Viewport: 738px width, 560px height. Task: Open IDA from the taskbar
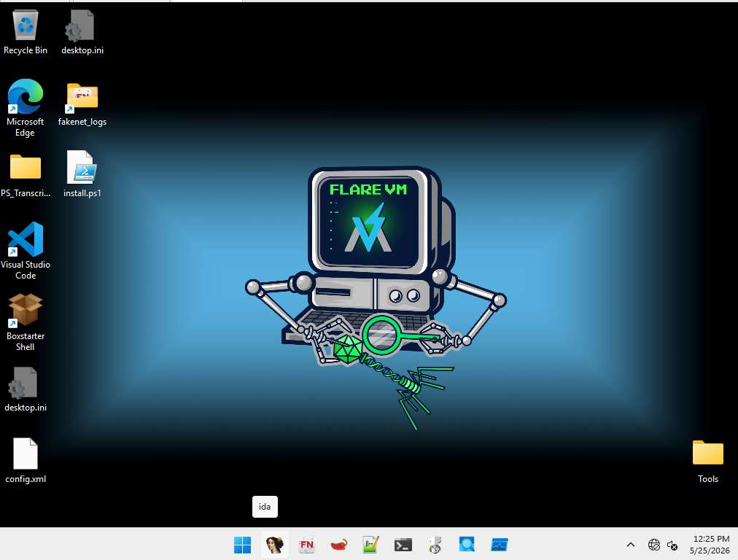click(x=275, y=545)
